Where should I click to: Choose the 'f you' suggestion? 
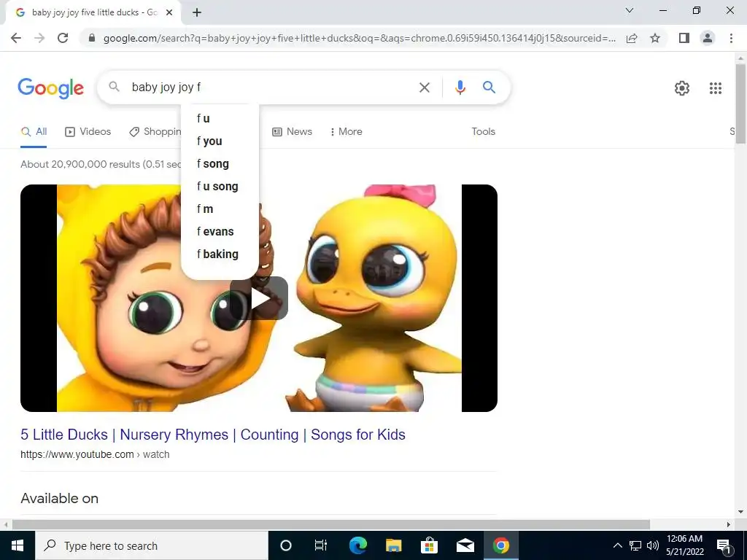(x=220, y=141)
